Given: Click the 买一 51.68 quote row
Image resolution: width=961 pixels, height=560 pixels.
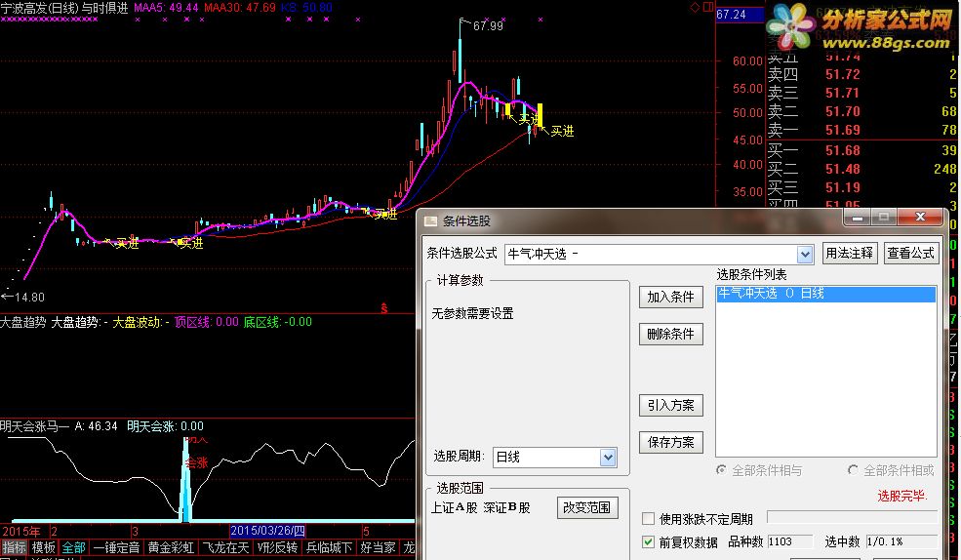Looking at the screenshot, I should 861,150.
